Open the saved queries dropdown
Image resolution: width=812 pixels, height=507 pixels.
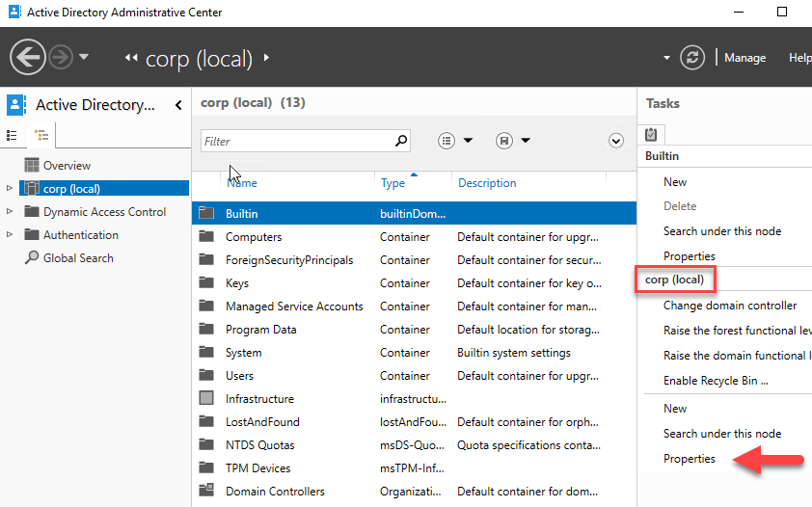[513, 141]
